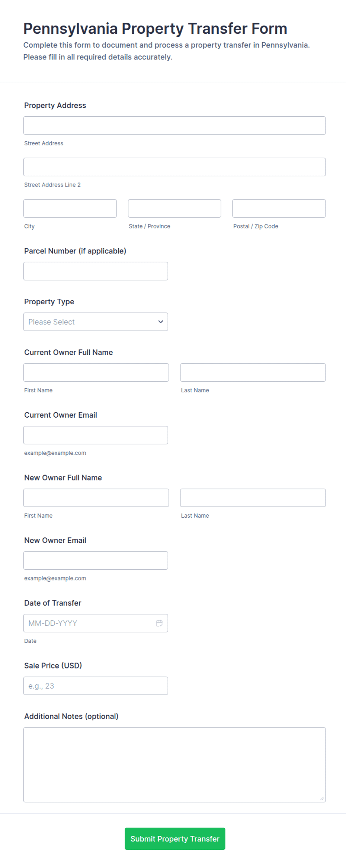Viewport: 346px width, 868px height.
Task: Select the Current Owner Email field
Action: (x=96, y=435)
